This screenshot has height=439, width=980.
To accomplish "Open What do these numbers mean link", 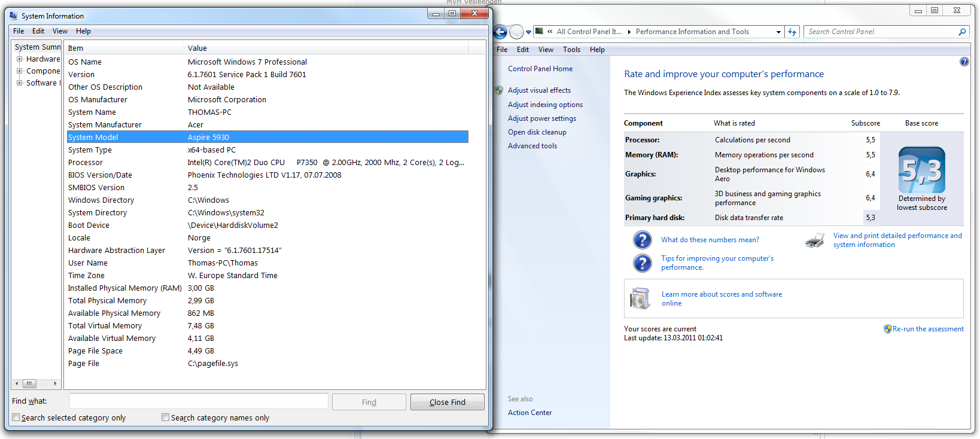I will pos(710,240).
